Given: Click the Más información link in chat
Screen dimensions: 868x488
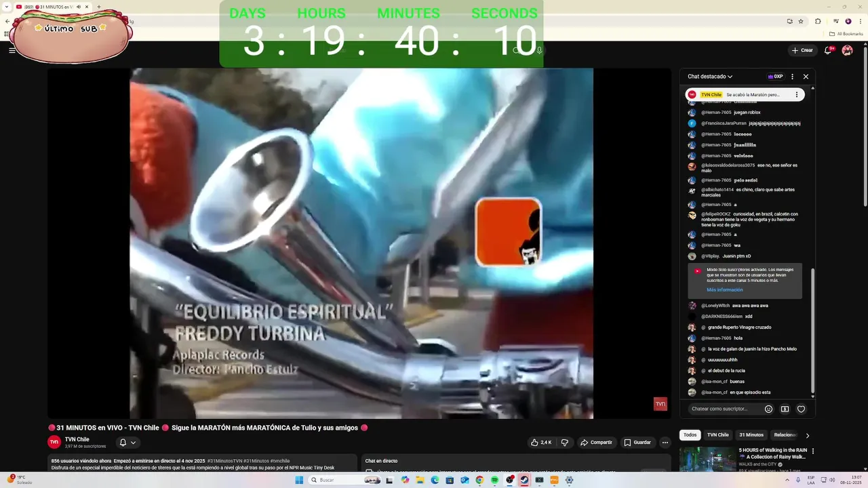Looking at the screenshot, I should [725, 289].
